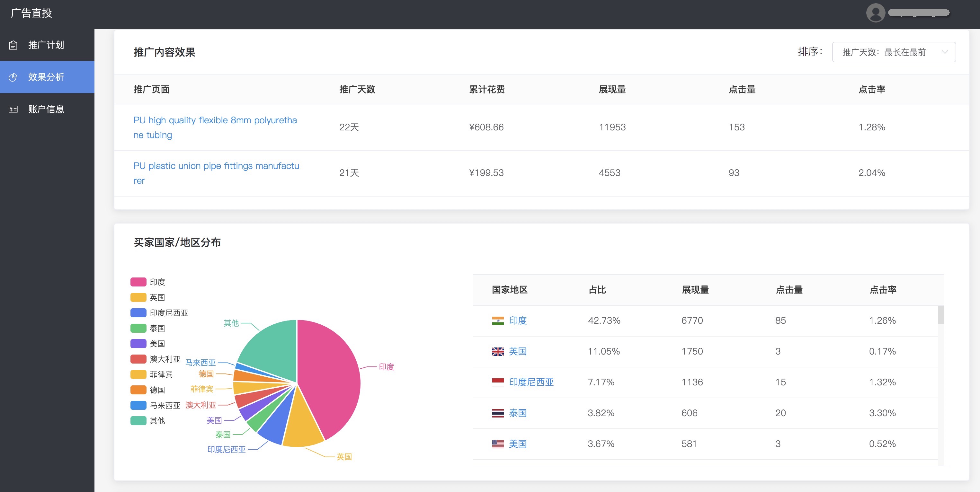Click the United Kingdom flag icon
The height and width of the screenshot is (492, 980).
click(x=498, y=351)
